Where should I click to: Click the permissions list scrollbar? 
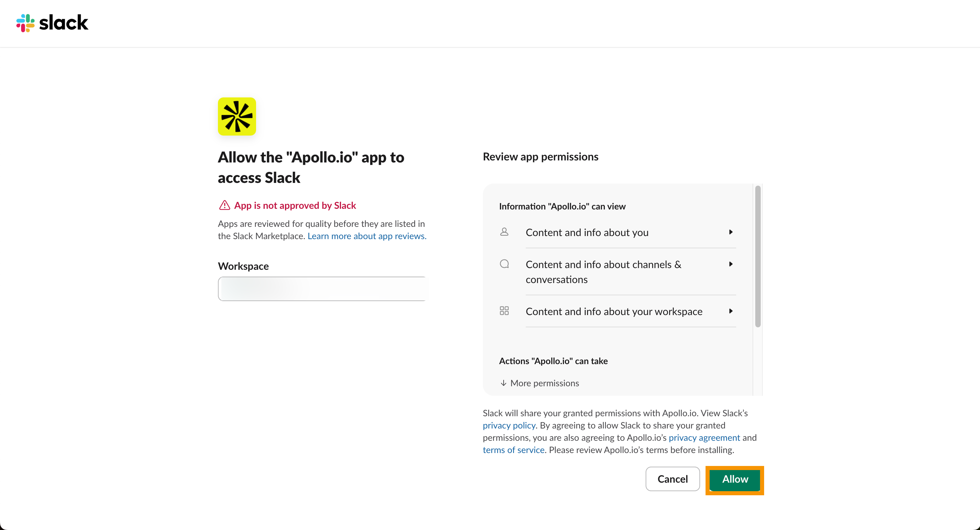(x=757, y=256)
